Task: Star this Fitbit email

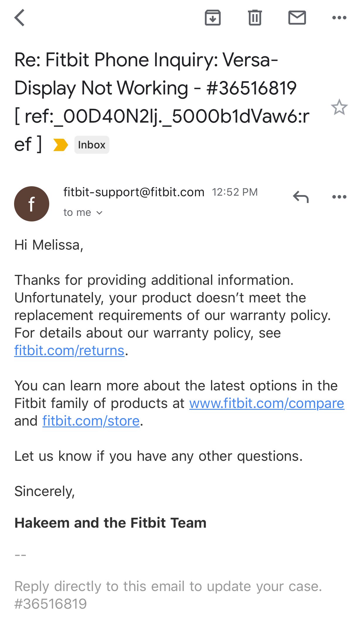Action: [339, 107]
